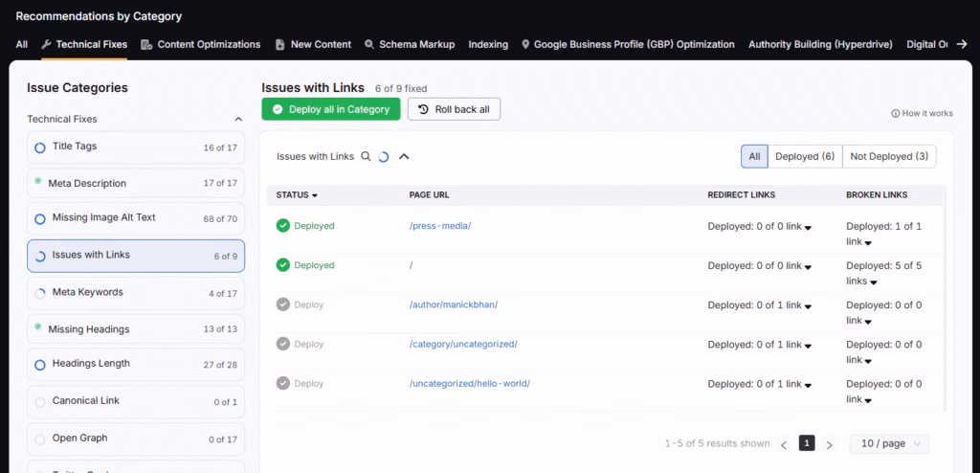This screenshot has height=473, width=980.
Task: Click the How it works info icon
Action: (896, 113)
